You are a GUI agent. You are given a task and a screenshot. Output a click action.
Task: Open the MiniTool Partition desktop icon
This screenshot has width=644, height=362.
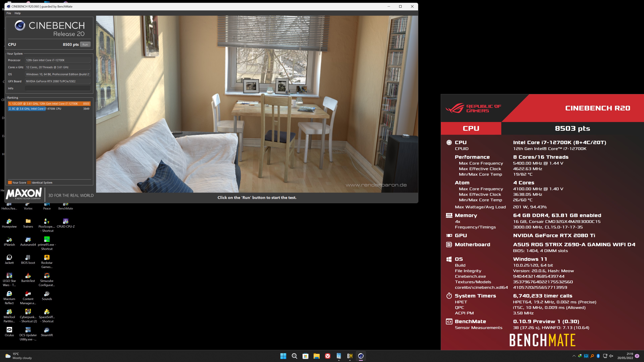click(9, 316)
